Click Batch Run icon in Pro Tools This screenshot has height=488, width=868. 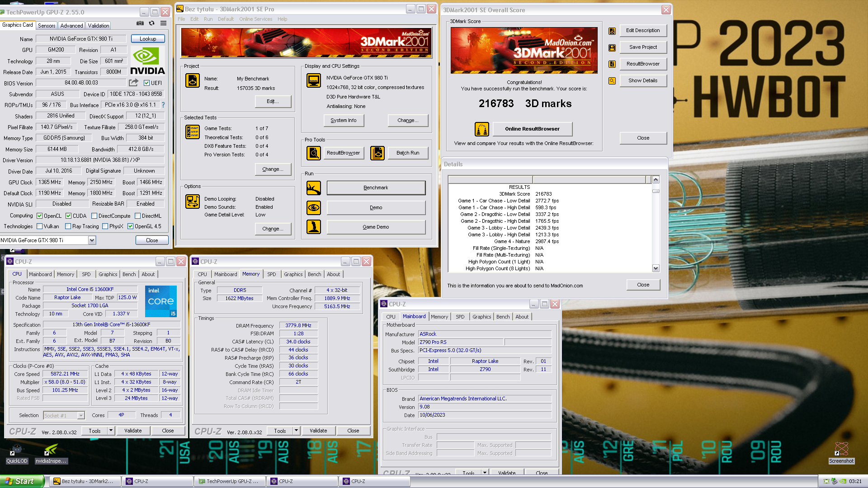point(377,153)
